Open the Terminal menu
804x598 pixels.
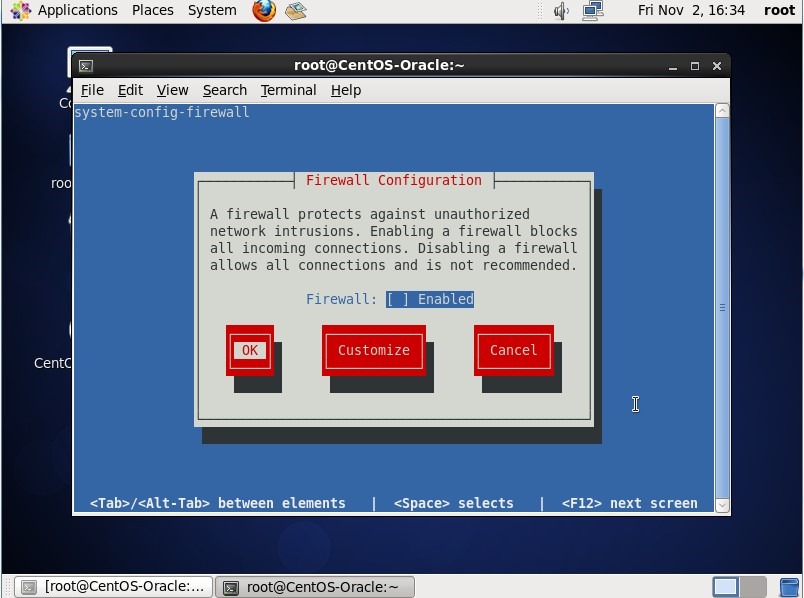[288, 90]
